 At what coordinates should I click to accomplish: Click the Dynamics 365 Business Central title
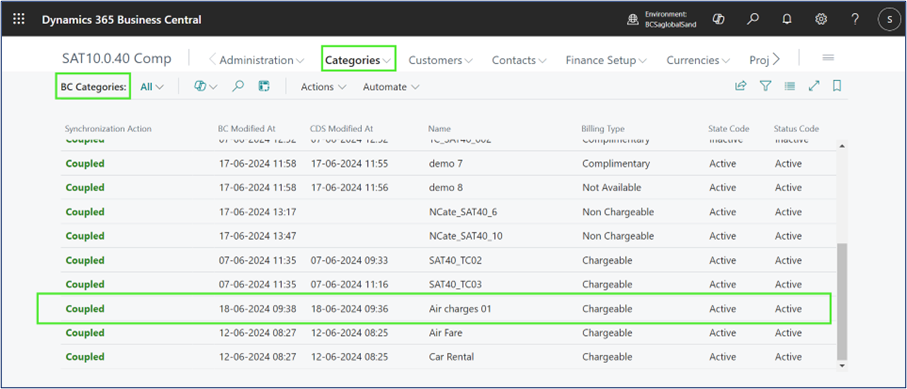(x=121, y=20)
